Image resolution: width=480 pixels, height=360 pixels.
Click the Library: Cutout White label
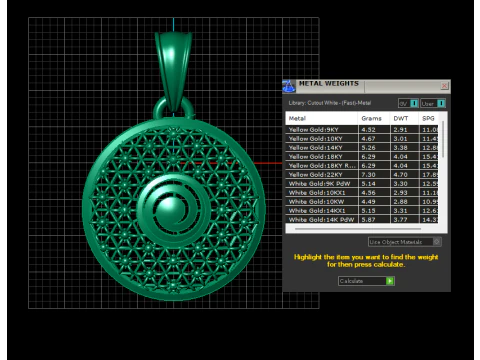(x=330, y=103)
